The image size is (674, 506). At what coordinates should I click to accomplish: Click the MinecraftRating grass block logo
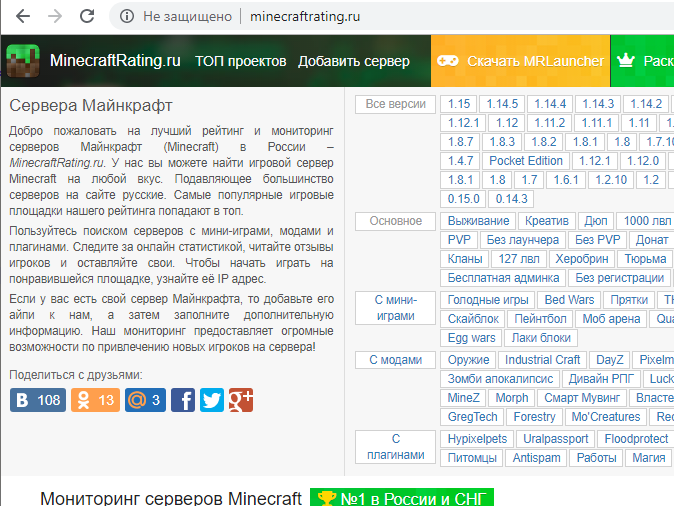24,61
